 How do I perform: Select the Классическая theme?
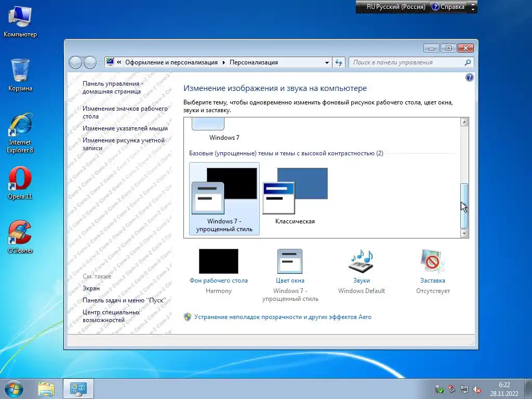point(295,196)
